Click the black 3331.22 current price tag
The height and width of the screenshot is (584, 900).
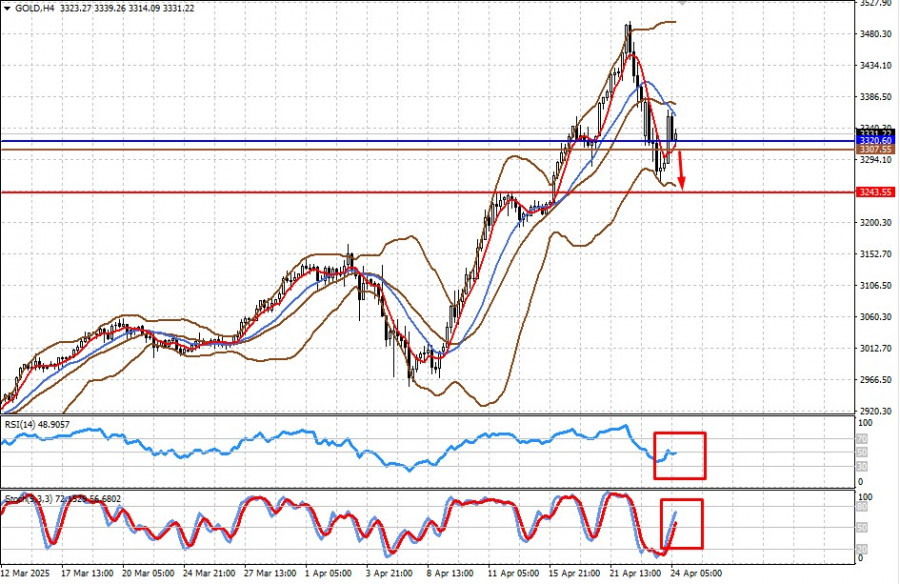pyautogui.click(x=875, y=132)
